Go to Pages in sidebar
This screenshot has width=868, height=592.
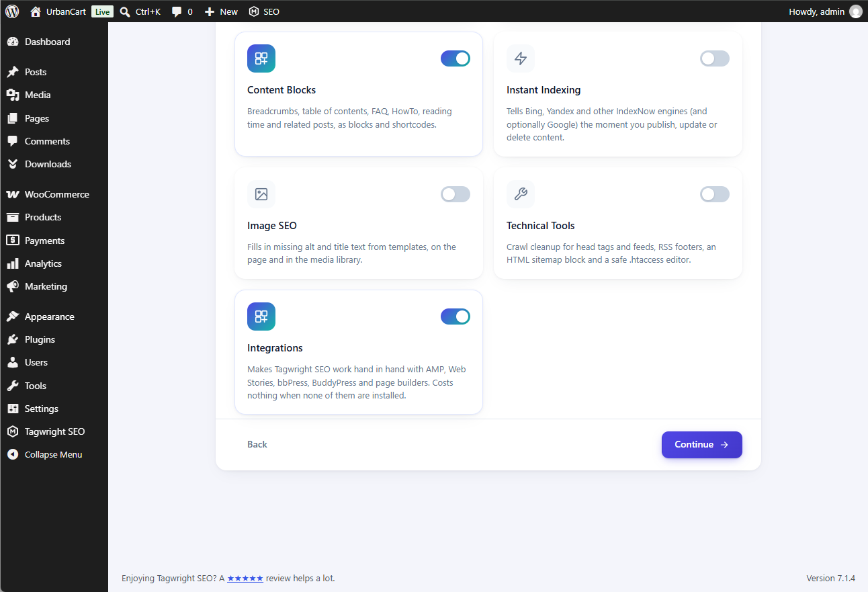(54, 118)
